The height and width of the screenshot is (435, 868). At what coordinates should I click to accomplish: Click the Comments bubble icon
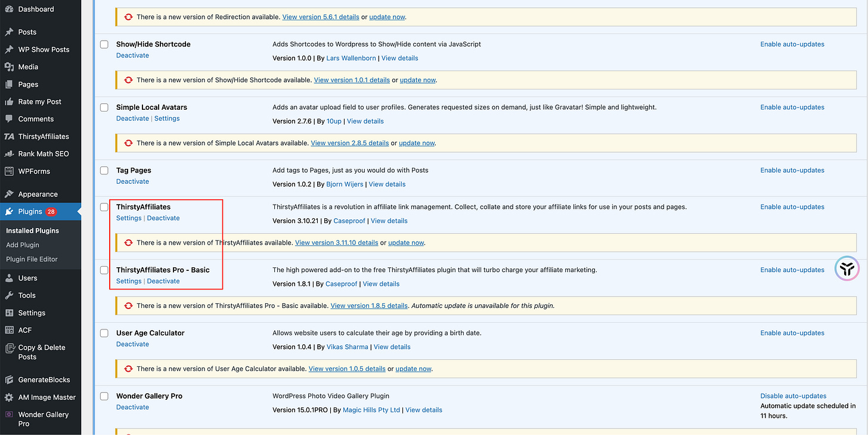click(x=9, y=119)
